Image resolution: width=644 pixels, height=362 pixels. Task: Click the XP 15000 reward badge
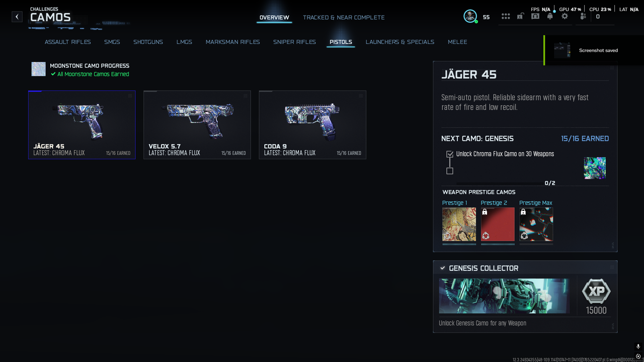tap(596, 297)
